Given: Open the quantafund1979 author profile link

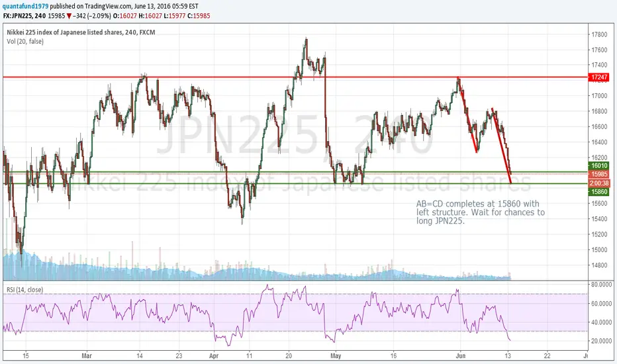Looking at the screenshot, I should tap(26, 7).
